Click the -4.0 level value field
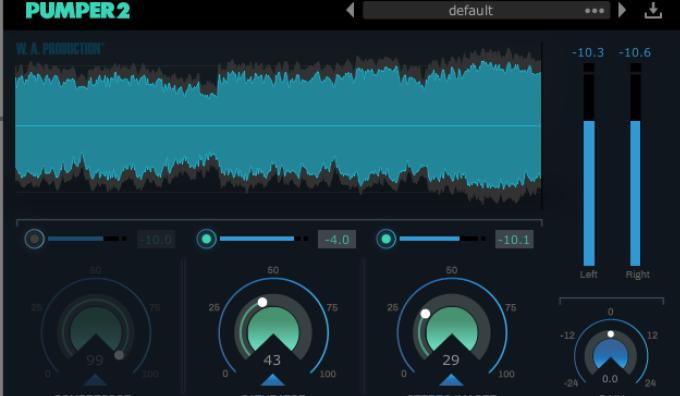Screen dimensions: 680x396 pyautogui.click(x=337, y=239)
